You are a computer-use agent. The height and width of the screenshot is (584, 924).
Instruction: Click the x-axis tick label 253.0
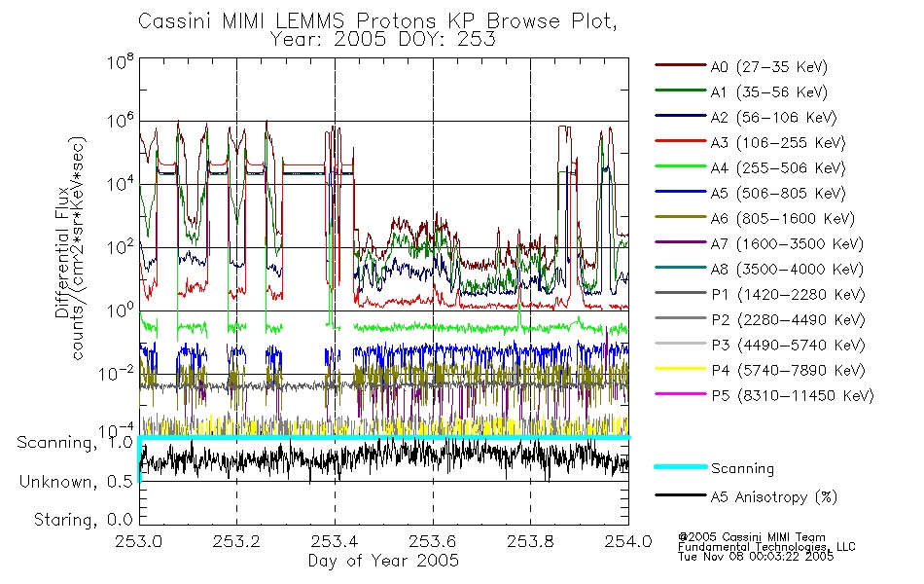click(x=139, y=541)
